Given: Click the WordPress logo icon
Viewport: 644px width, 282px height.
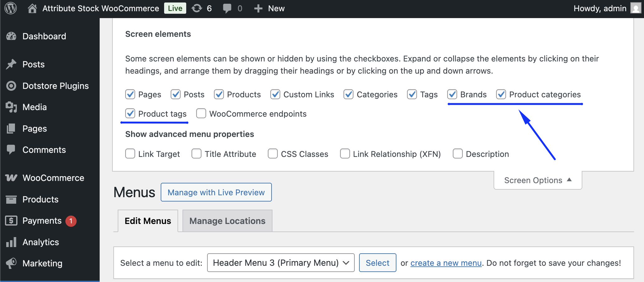Looking at the screenshot, I should [x=11, y=8].
